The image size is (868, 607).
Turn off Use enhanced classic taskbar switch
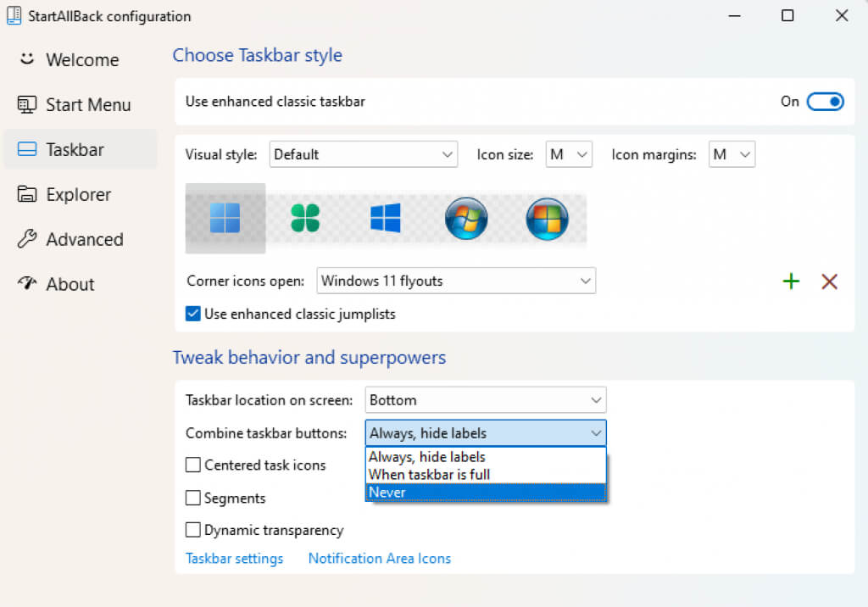point(825,102)
